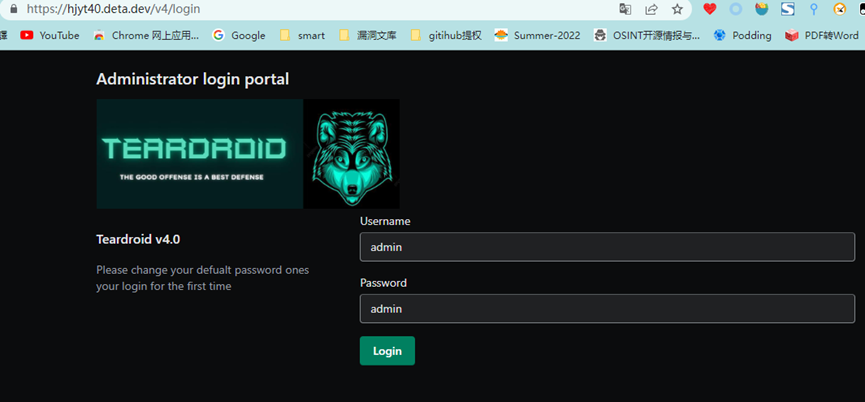This screenshot has width=865, height=402.
Task: Click the lock icon in the address bar
Action: pos(13,9)
